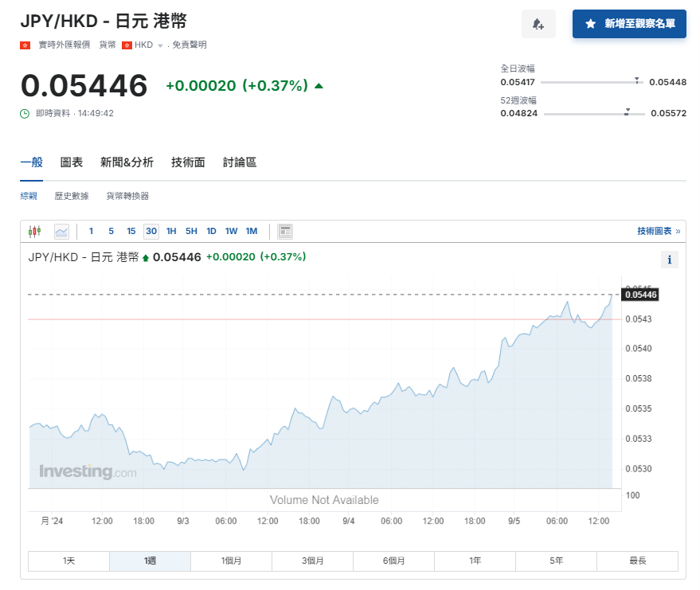The width and height of the screenshot is (700, 590).
Task: Switch chart to candlestick style
Action: tap(34, 231)
